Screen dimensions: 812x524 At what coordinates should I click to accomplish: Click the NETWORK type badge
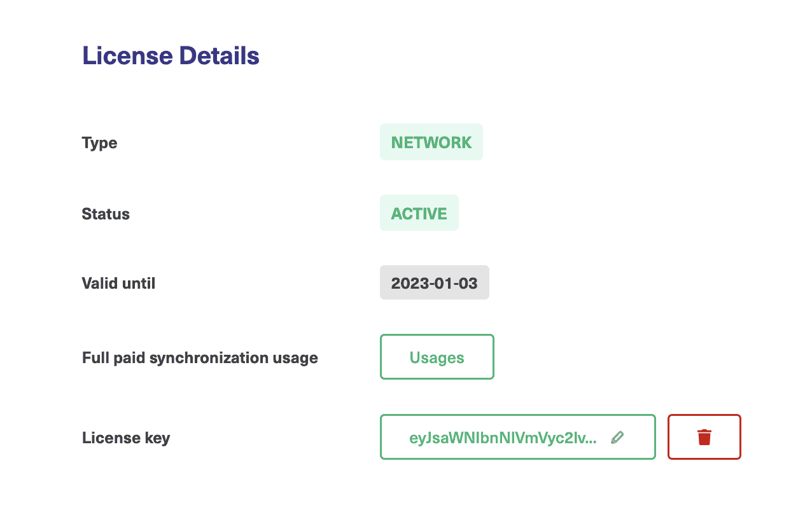coord(431,142)
